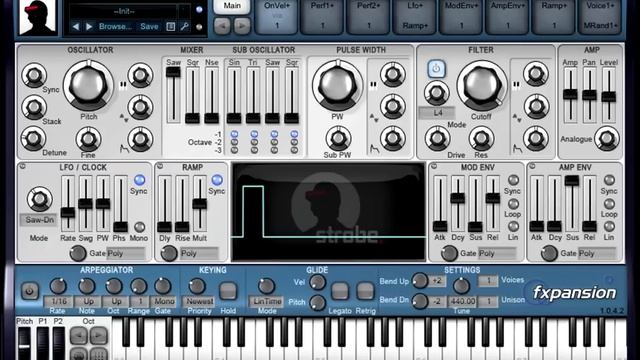Turn the oscillator Sync knob
640x360 pixels.
tap(34, 76)
